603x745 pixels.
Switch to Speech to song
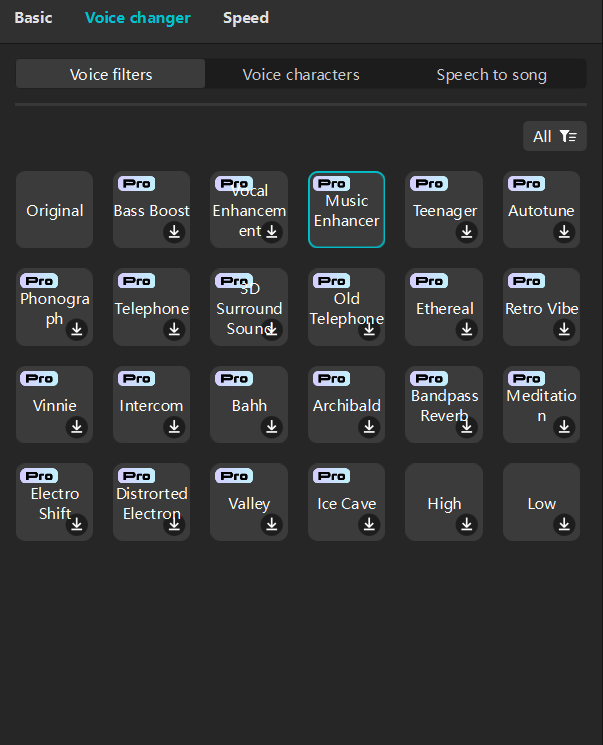(491, 74)
